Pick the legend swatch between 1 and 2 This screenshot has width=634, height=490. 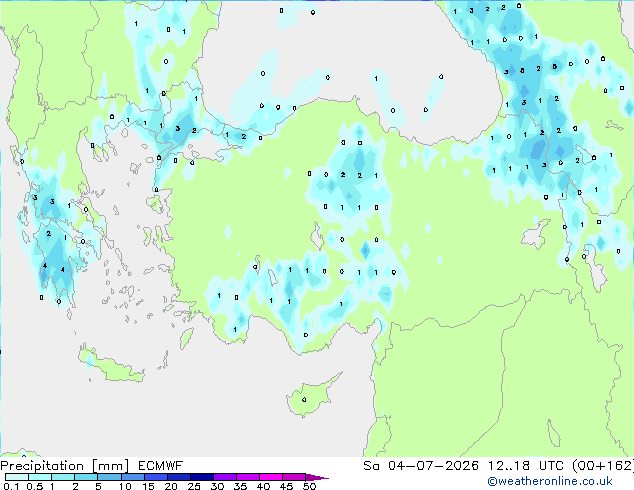(63, 477)
